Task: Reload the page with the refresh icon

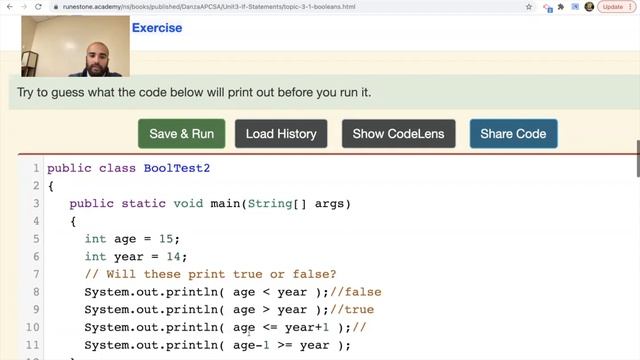Action: pos(38,7)
